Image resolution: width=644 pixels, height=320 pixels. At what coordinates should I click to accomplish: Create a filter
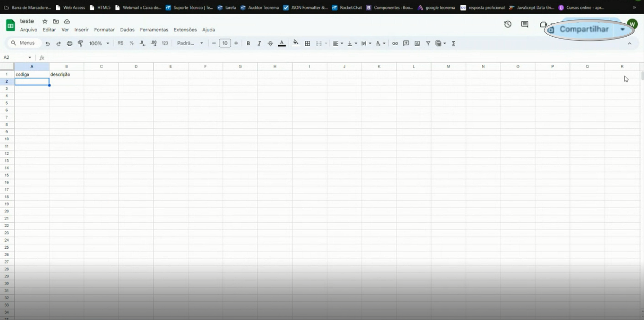pyautogui.click(x=428, y=43)
